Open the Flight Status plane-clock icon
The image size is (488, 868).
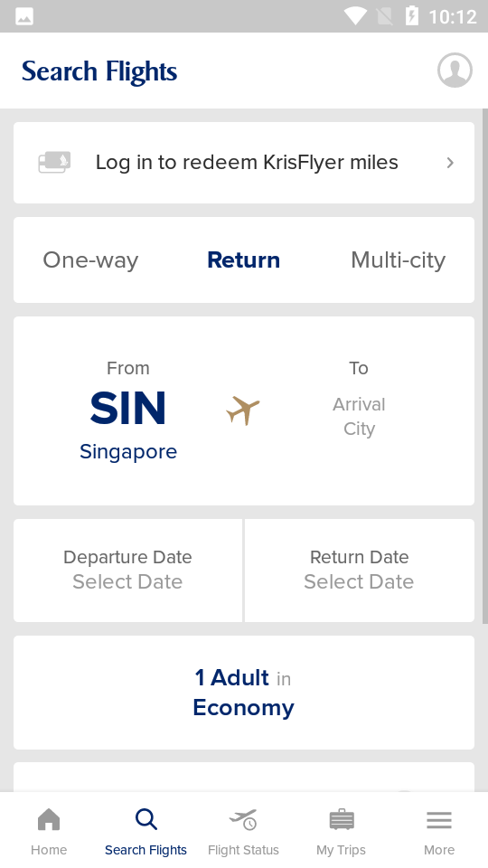coord(243,819)
